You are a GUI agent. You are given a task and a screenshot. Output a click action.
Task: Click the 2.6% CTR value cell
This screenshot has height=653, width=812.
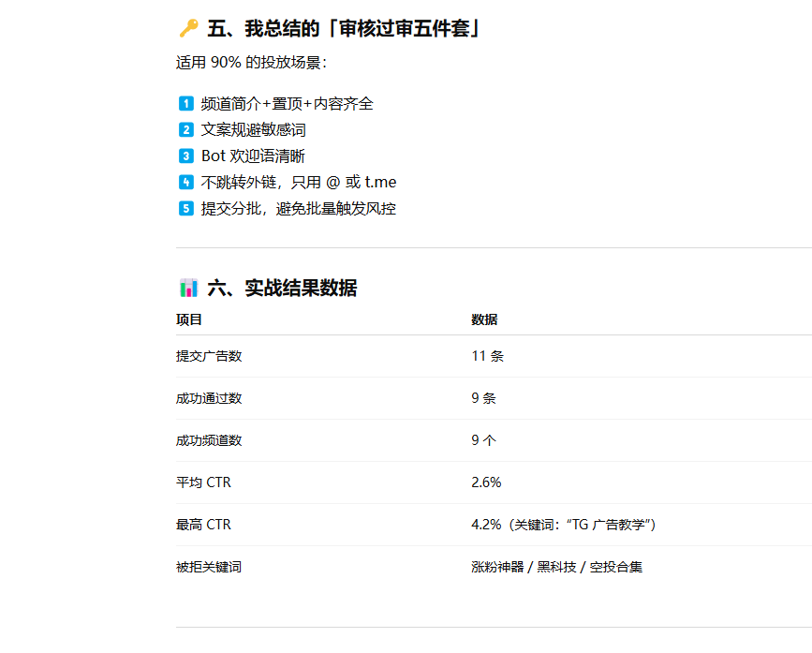click(485, 482)
